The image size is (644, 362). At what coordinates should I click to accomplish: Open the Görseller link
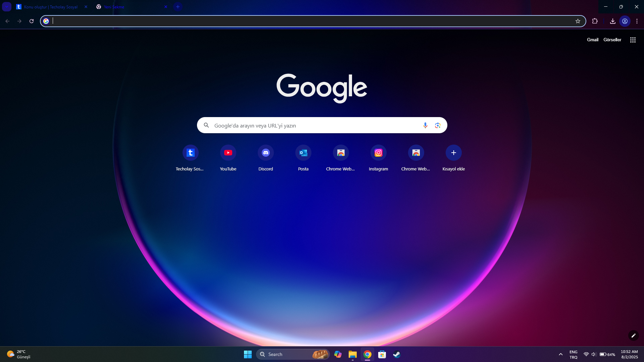pyautogui.click(x=612, y=40)
